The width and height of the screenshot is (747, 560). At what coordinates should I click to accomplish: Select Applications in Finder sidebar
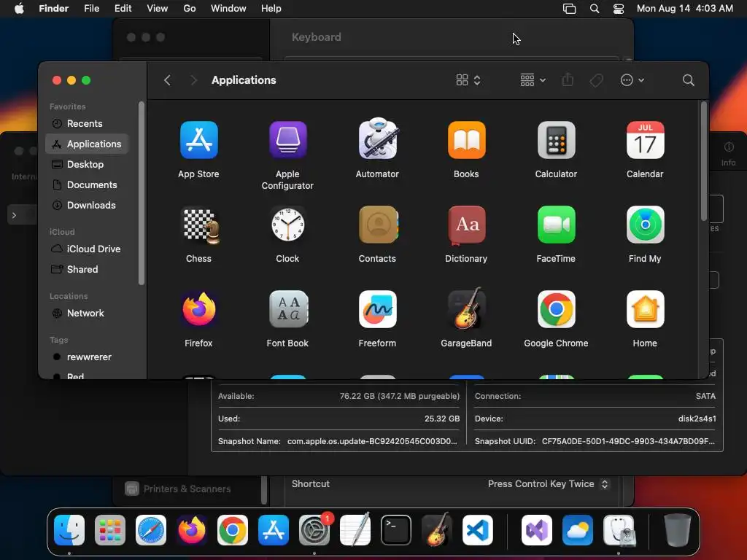tap(87, 144)
